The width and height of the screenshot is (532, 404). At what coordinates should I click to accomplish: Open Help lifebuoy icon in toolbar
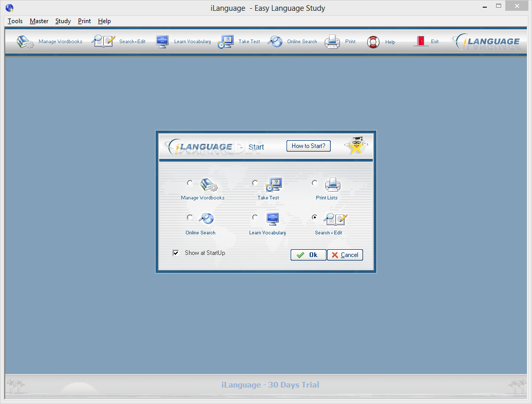[x=373, y=42]
